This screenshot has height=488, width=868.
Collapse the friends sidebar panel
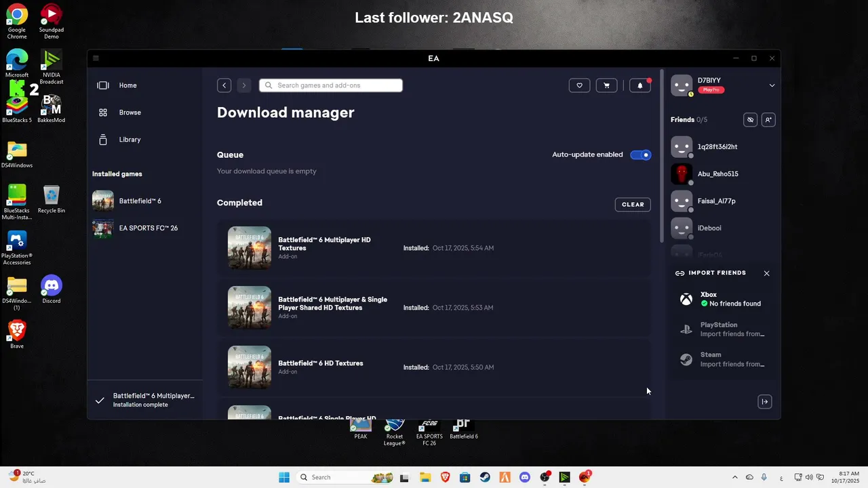[x=765, y=402]
